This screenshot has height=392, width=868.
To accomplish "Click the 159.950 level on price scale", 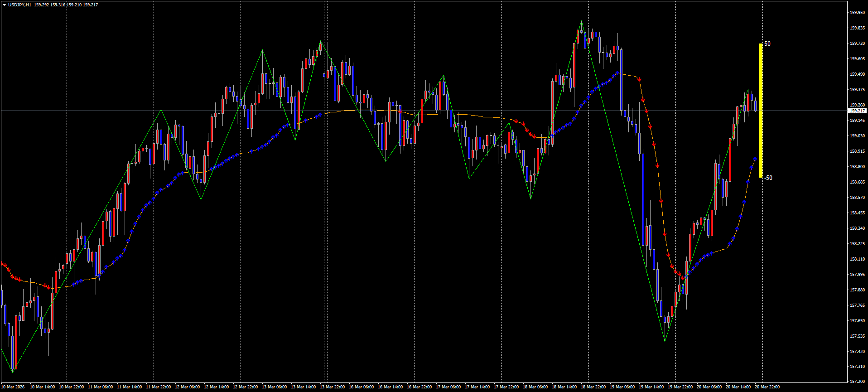I will pyautogui.click(x=857, y=13).
